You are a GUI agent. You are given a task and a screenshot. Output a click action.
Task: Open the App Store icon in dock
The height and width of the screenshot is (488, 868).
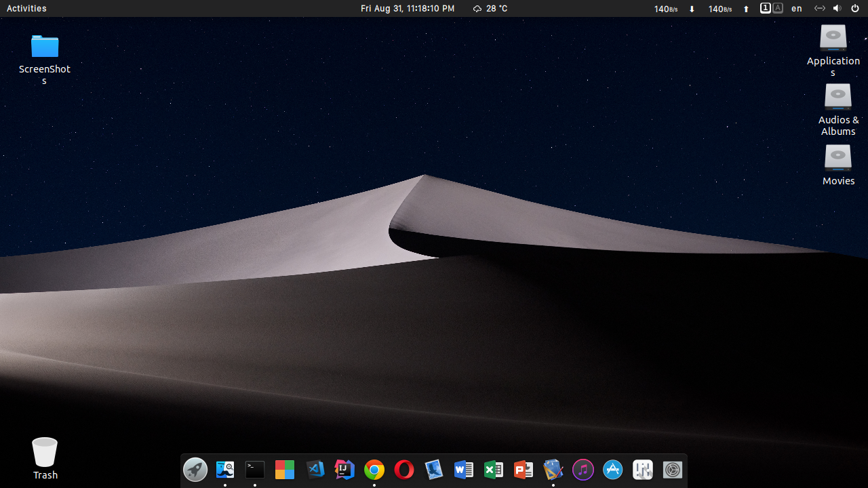coord(613,469)
